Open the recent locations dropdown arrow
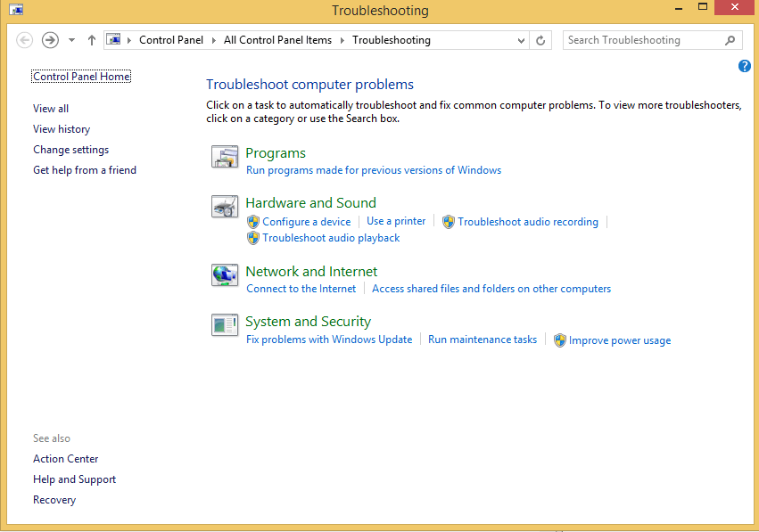 click(71, 40)
